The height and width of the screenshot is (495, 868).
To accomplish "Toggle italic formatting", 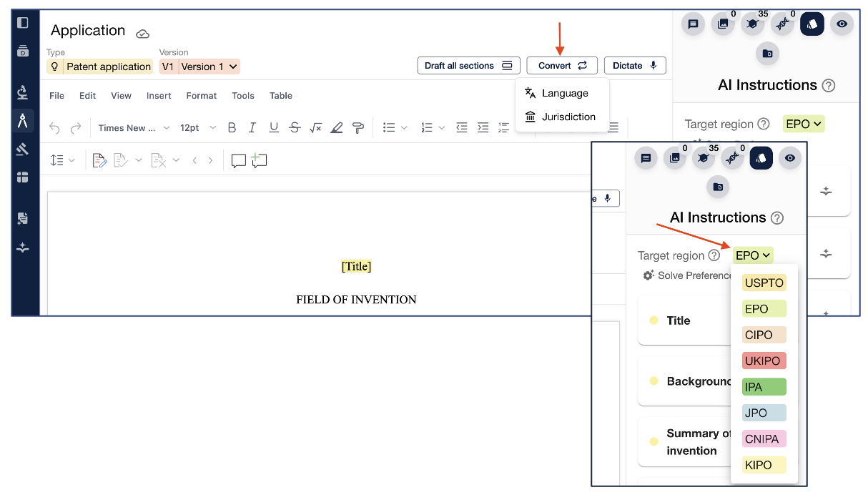I will pyautogui.click(x=252, y=127).
